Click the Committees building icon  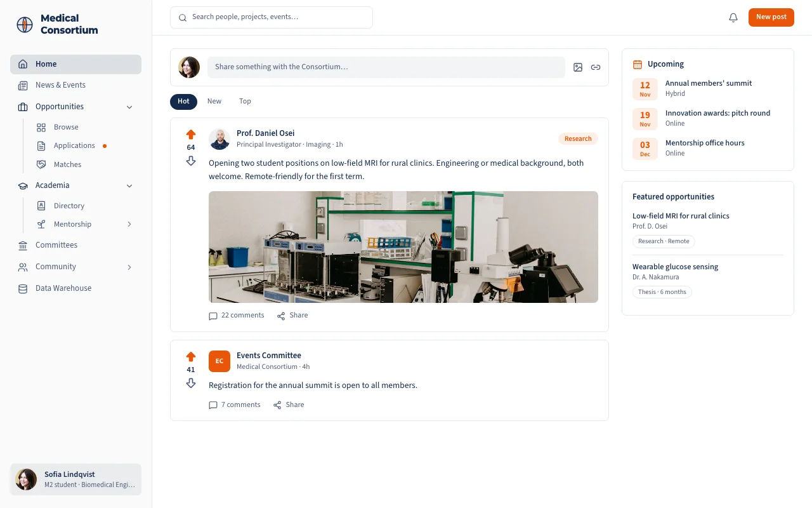point(23,245)
